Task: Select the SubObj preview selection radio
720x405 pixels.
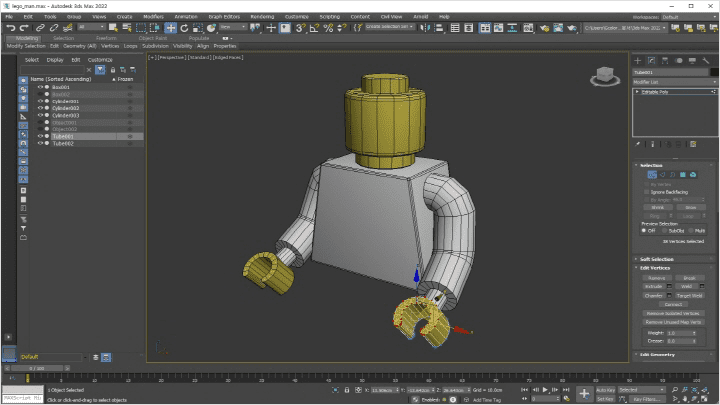Action: (x=664, y=231)
